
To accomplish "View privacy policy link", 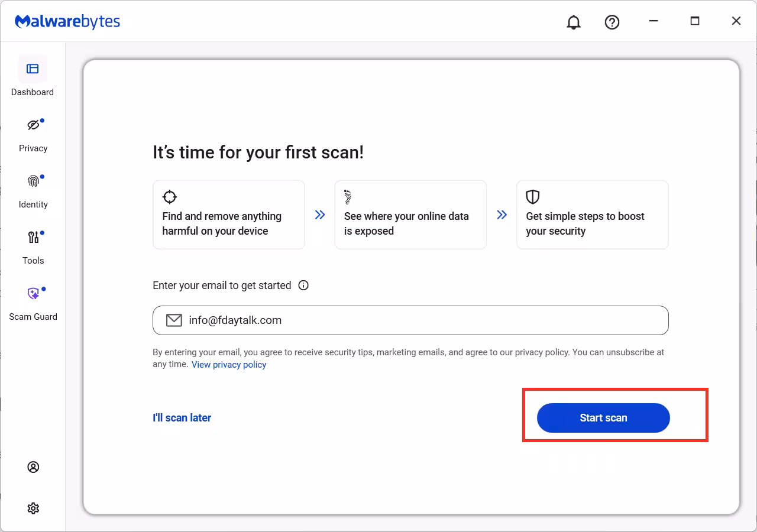I will click(229, 365).
